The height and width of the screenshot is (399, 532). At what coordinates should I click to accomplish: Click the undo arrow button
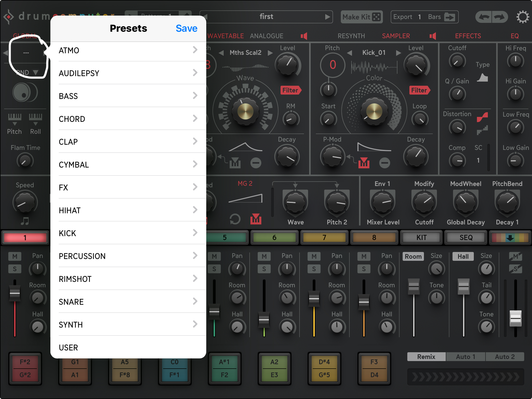(483, 17)
